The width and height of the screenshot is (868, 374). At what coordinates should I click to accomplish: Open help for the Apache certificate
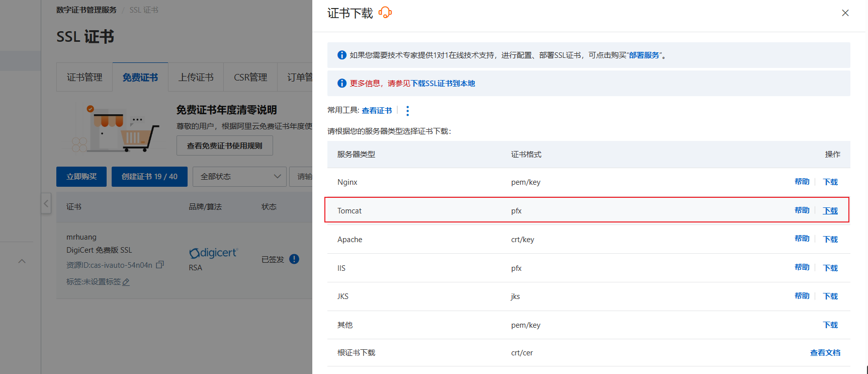click(802, 239)
